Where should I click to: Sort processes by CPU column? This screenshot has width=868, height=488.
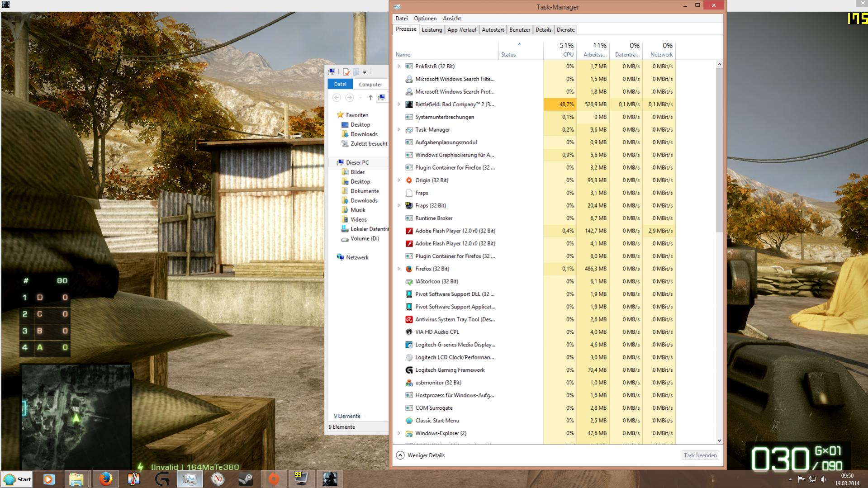pyautogui.click(x=560, y=50)
